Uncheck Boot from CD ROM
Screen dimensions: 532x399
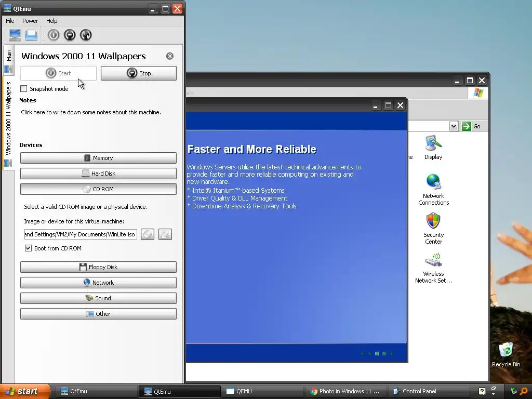tap(28, 248)
